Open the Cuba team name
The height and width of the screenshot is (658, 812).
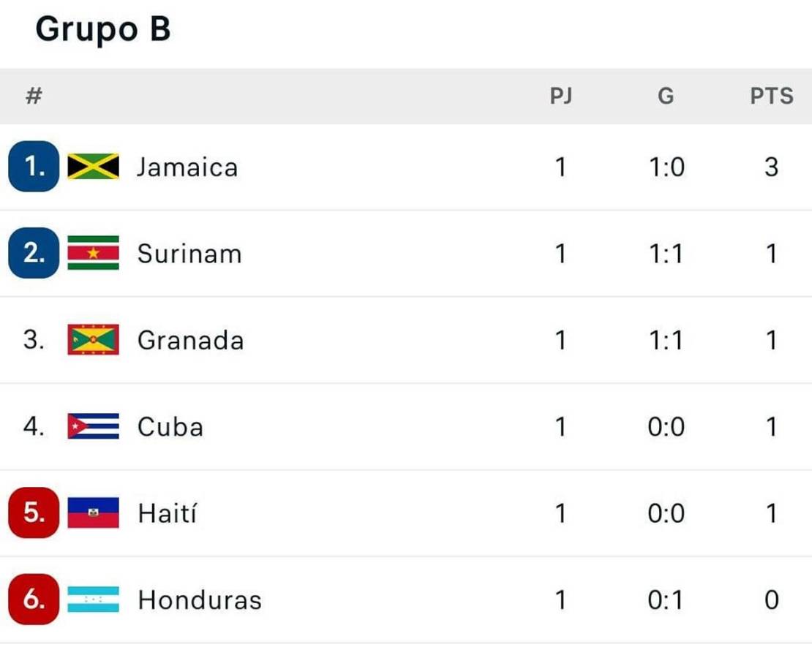tap(170, 427)
